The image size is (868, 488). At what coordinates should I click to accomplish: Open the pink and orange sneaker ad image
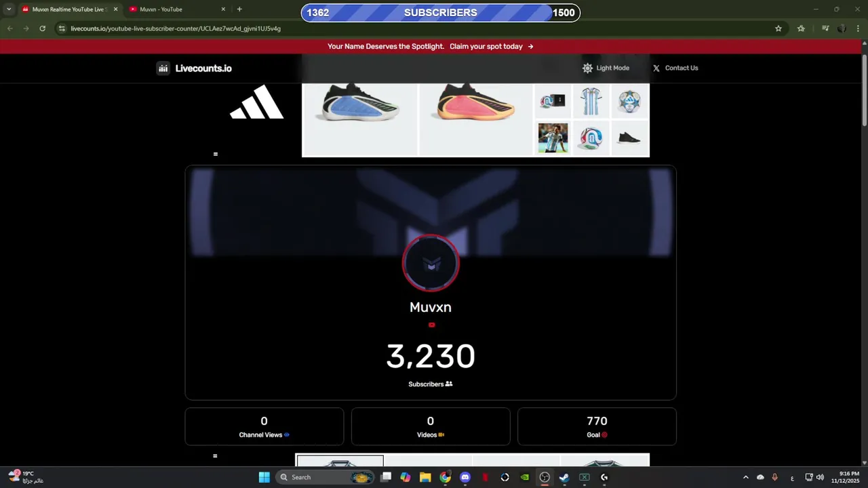pyautogui.click(x=477, y=120)
